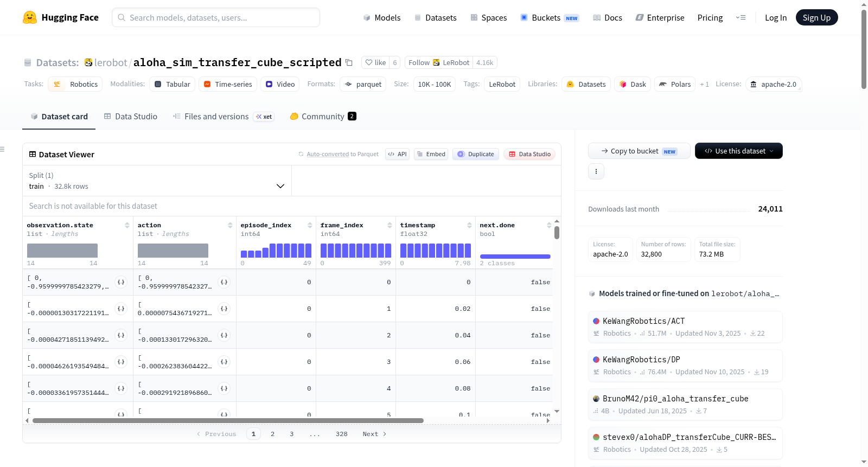Sort by the episode_index column arrows
Screen dimensions: 868x467
(x=310, y=225)
